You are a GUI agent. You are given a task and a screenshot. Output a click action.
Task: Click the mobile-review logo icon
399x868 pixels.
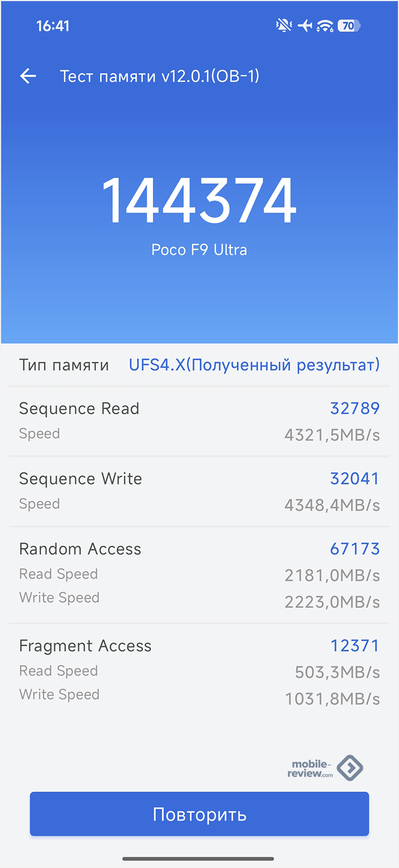350,768
